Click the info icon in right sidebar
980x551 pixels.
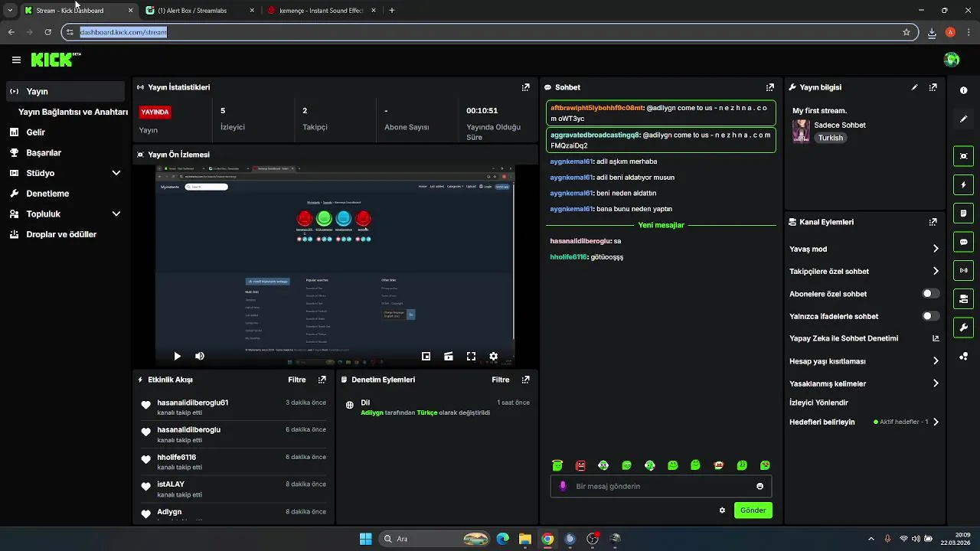click(963, 90)
